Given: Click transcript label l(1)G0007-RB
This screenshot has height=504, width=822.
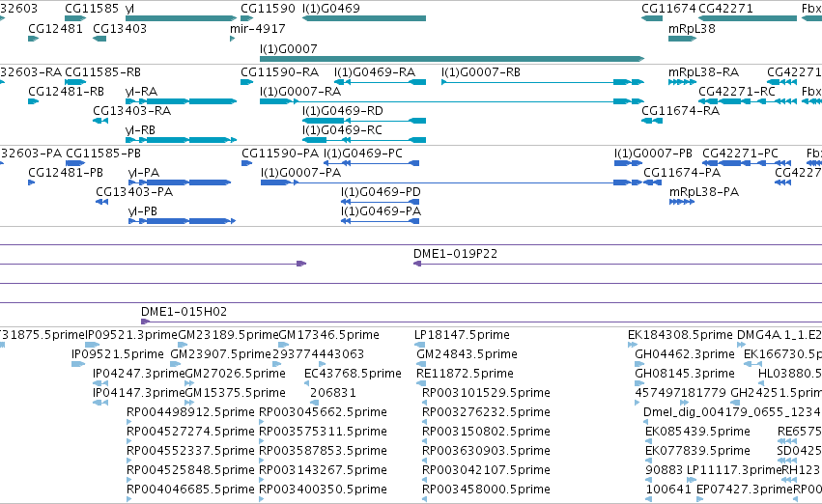Looking at the screenshot, I should point(481,71).
